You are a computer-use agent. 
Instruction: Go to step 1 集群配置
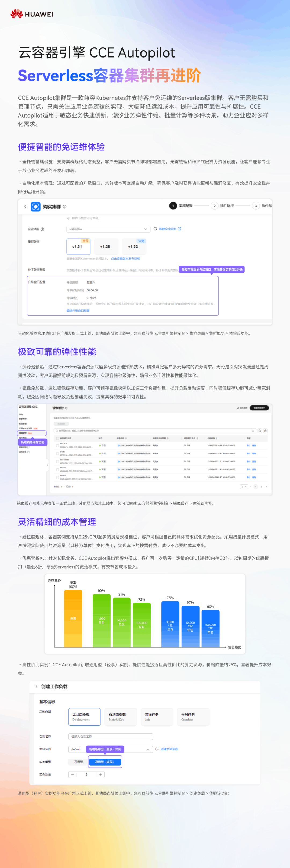[181, 205]
